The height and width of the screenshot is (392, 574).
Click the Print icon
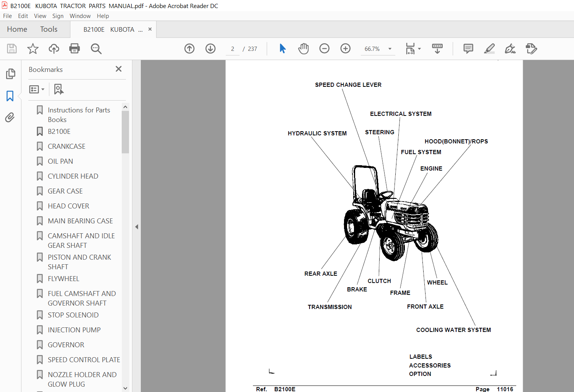(75, 49)
